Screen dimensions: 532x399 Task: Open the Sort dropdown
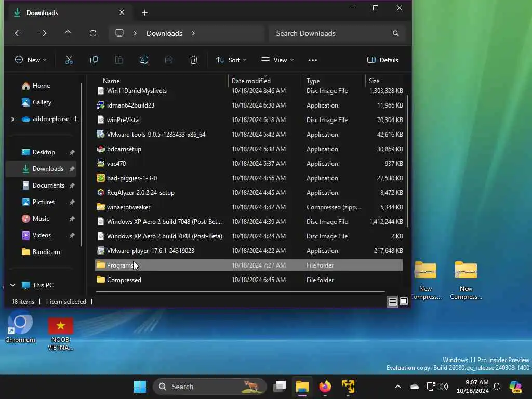[231, 60]
